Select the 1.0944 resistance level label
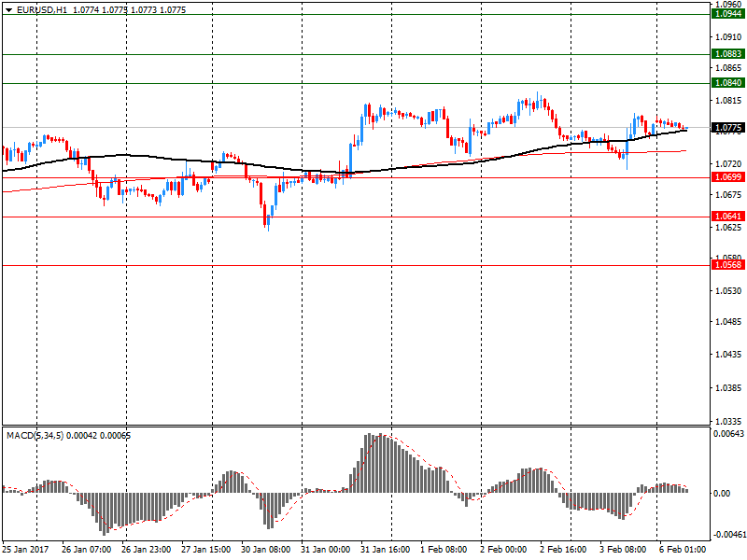This screenshot has width=747, height=560. click(x=728, y=14)
